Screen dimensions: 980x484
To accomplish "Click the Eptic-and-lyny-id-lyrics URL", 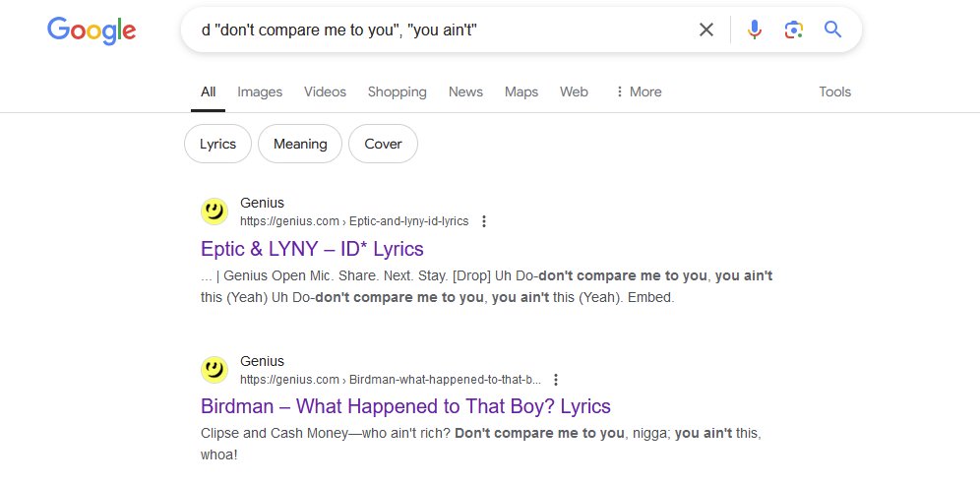I will (354, 221).
